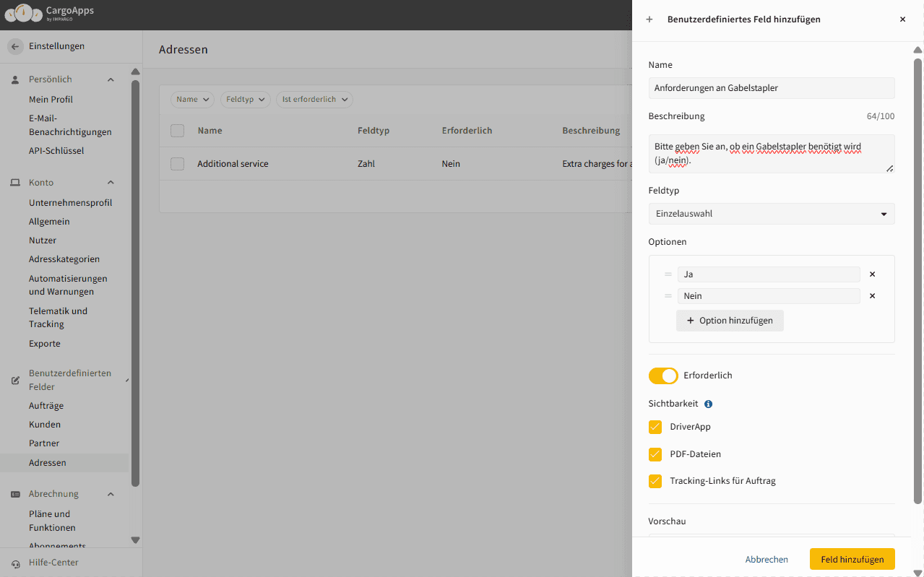
Task: Grab the drag handle of the "Nein" option
Action: [x=668, y=296]
